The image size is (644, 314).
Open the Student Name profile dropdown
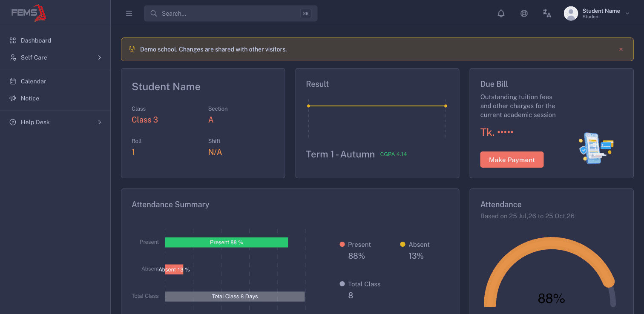[597, 14]
